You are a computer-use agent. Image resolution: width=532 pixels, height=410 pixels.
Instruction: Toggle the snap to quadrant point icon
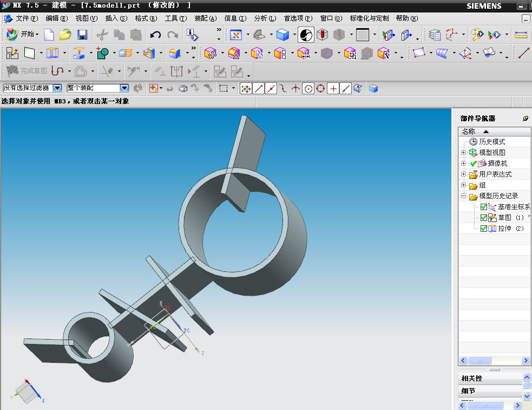(320, 89)
